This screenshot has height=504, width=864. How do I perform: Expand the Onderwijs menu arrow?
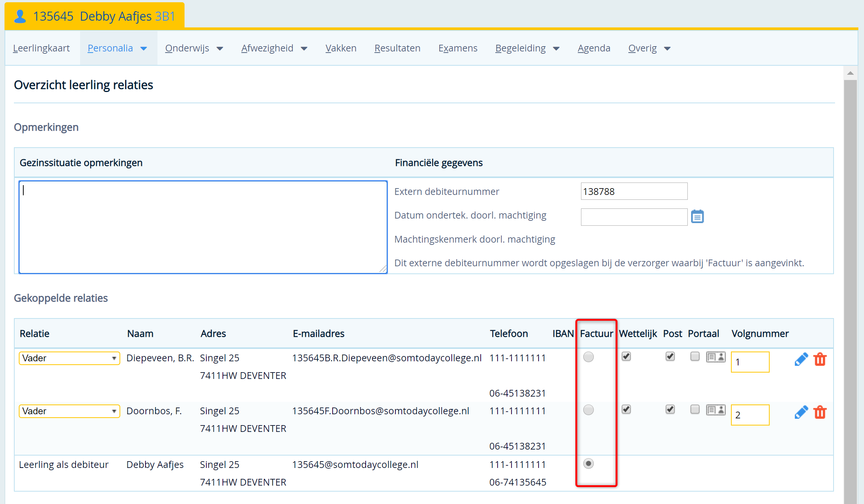click(x=220, y=48)
